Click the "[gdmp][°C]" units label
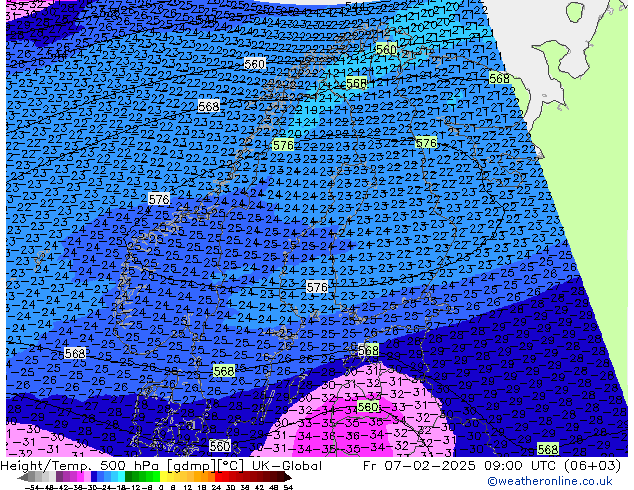The height and width of the screenshot is (490, 634). [x=205, y=466]
